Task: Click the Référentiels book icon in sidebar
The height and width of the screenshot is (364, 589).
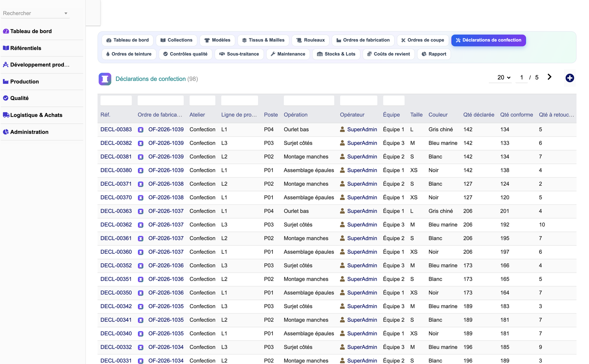Action: coord(6,48)
